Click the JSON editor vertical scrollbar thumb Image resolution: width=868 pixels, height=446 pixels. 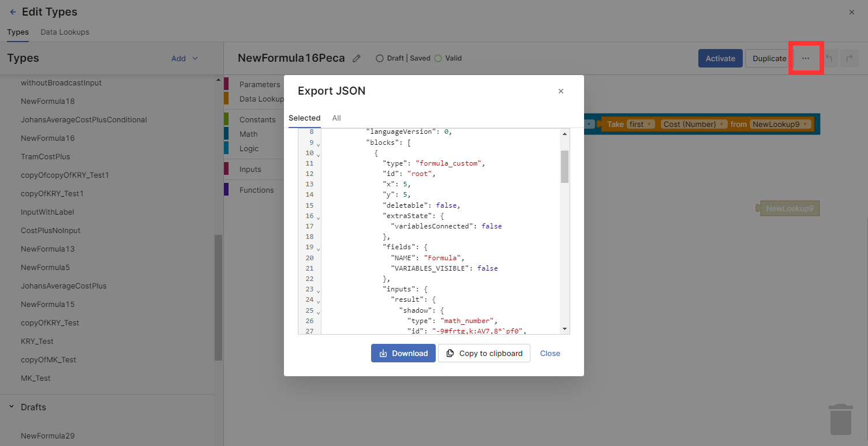coord(564,166)
